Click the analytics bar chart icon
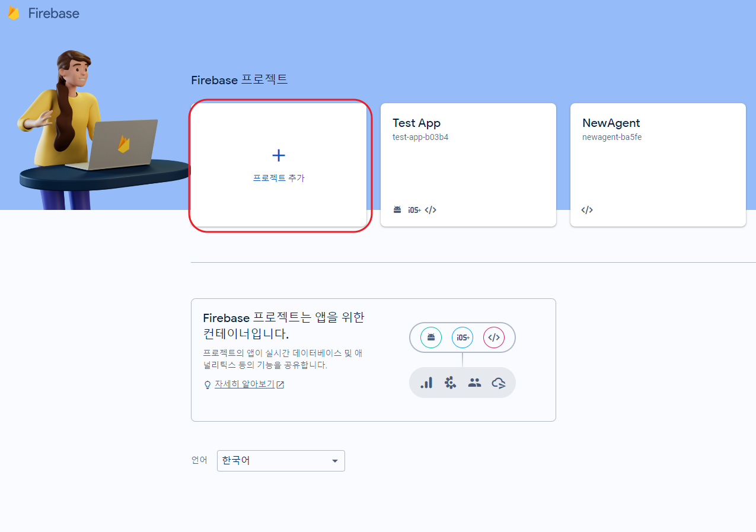Image resolution: width=756 pixels, height=532 pixels. [426, 383]
